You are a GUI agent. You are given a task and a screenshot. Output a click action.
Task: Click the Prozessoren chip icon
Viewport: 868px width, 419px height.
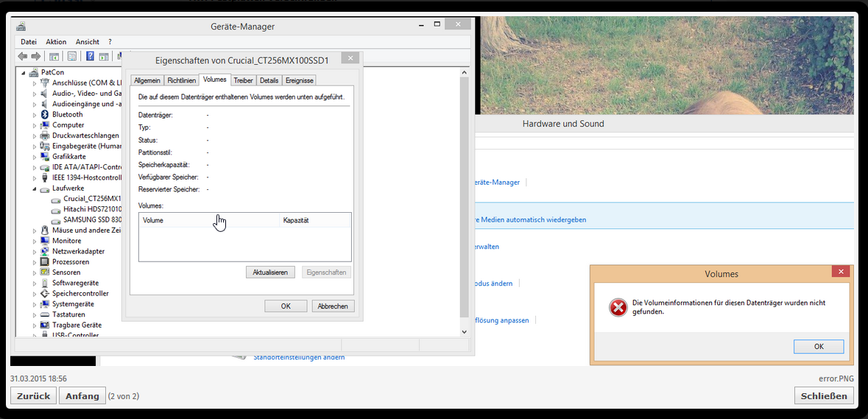46,262
